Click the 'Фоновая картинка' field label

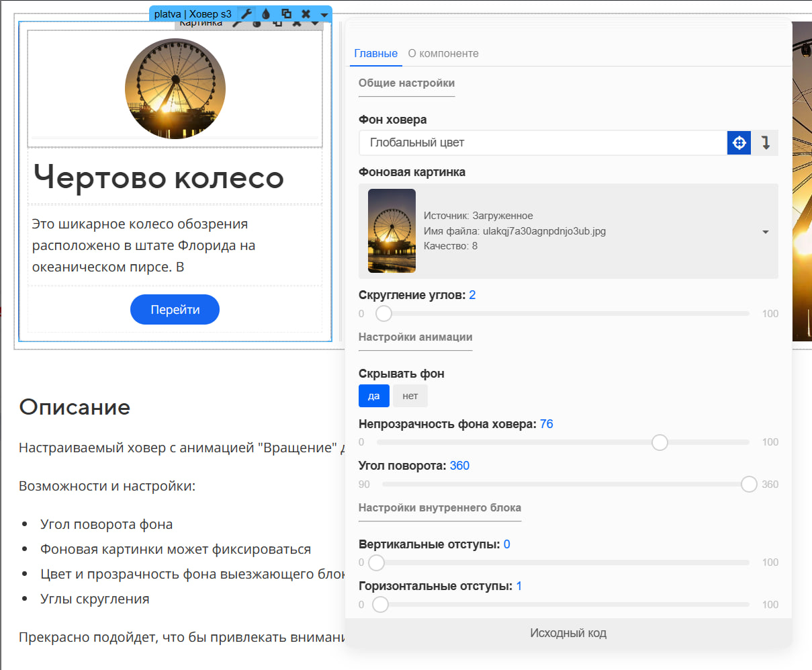click(x=412, y=172)
